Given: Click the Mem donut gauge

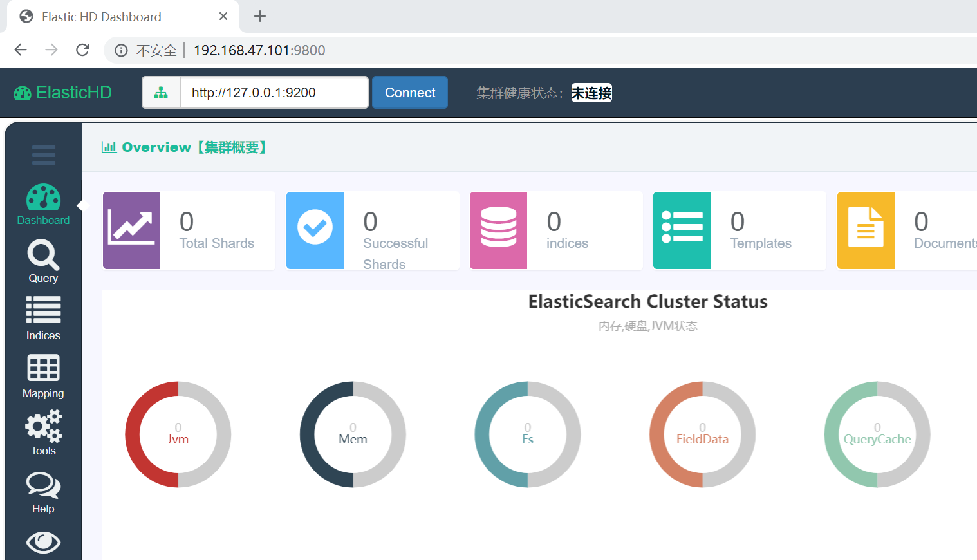Looking at the screenshot, I should pyautogui.click(x=353, y=434).
